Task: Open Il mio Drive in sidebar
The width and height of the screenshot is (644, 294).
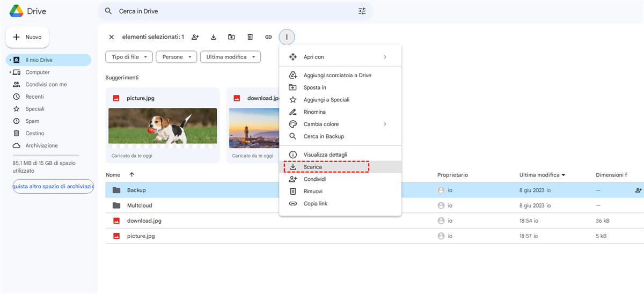Action: pos(48,60)
